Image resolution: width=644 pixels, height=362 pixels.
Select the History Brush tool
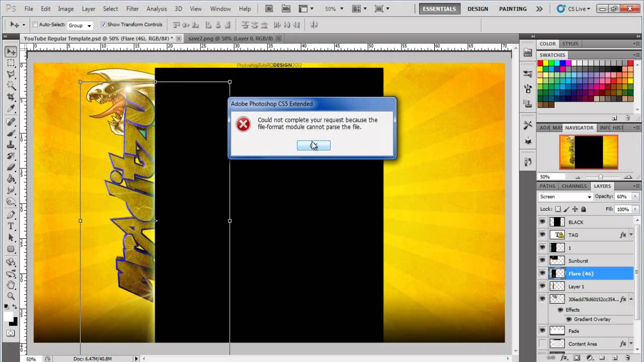pyautogui.click(x=11, y=156)
